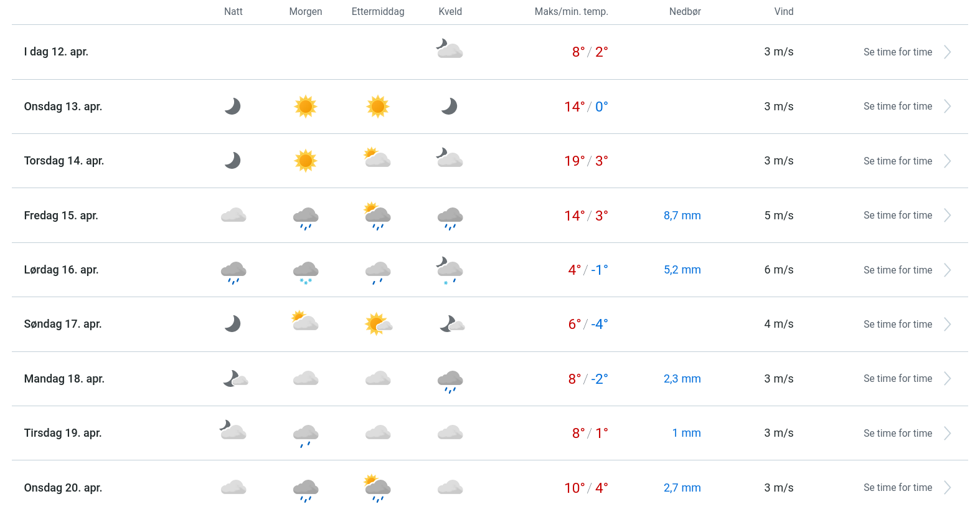Open 'Se time for time' for Onsdag 13. apr.
The width and height of the screenshot is (980, 514).
click(897, 107)
